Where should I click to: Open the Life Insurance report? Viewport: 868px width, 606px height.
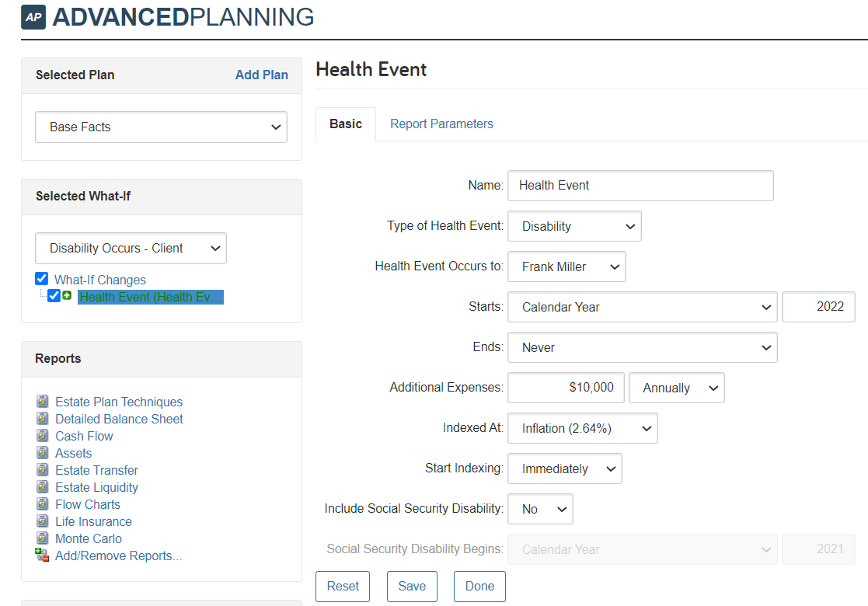point(93,522)
